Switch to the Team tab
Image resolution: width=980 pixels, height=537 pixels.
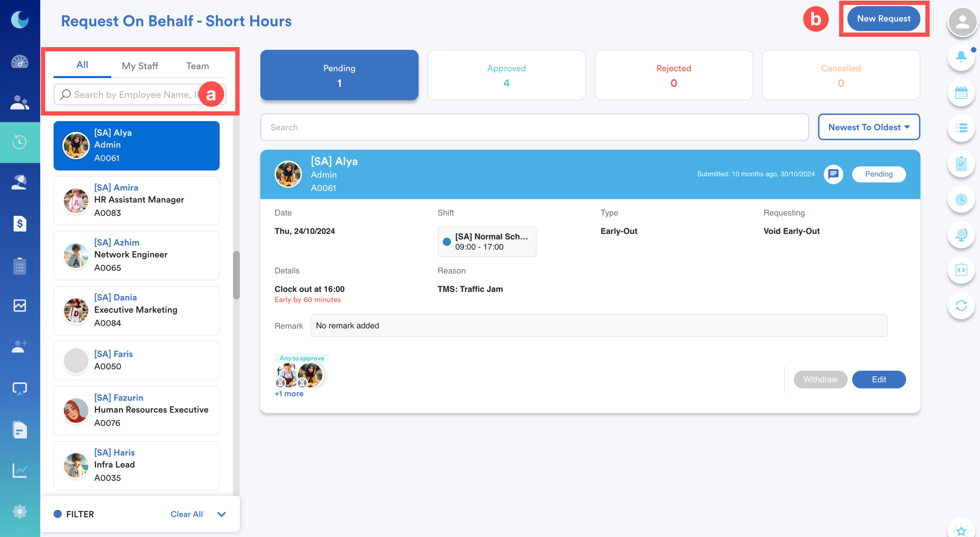tap(197, 66)
